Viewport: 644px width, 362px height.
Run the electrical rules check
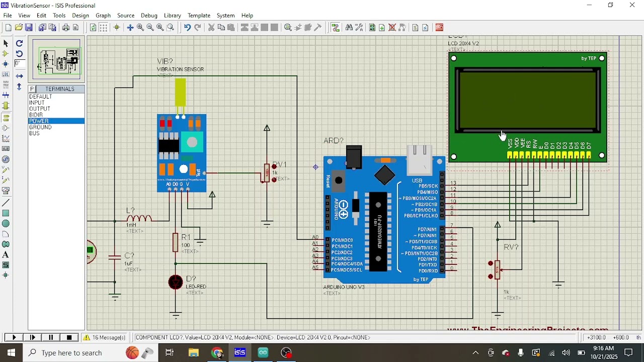click(426, 28)
